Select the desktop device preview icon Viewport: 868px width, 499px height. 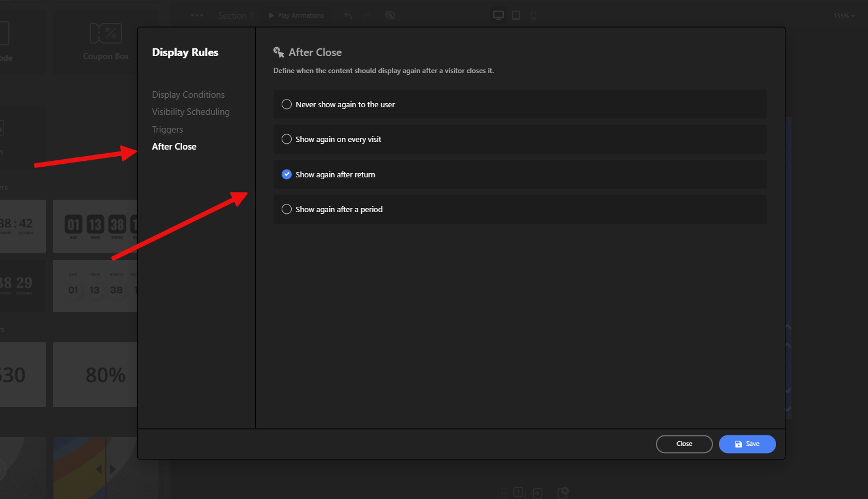499,15
